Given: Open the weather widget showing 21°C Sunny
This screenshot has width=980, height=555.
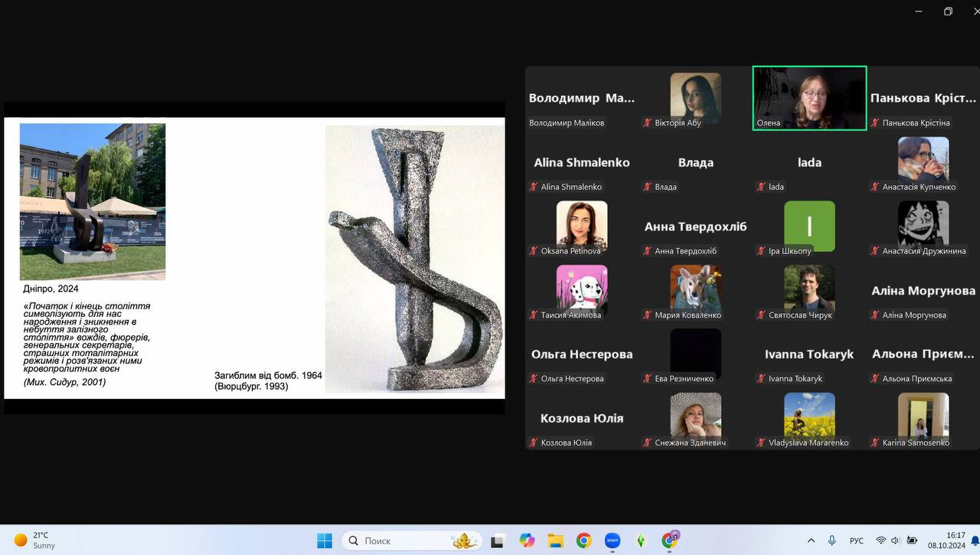Looking at the screenshot, I should click(36, 540).
